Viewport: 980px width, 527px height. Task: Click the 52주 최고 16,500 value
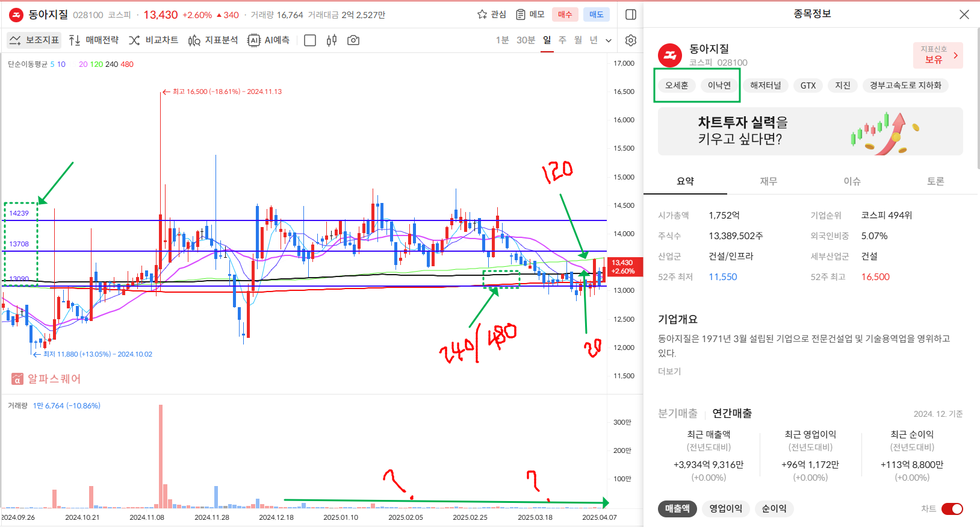click(x=875, y=277)
